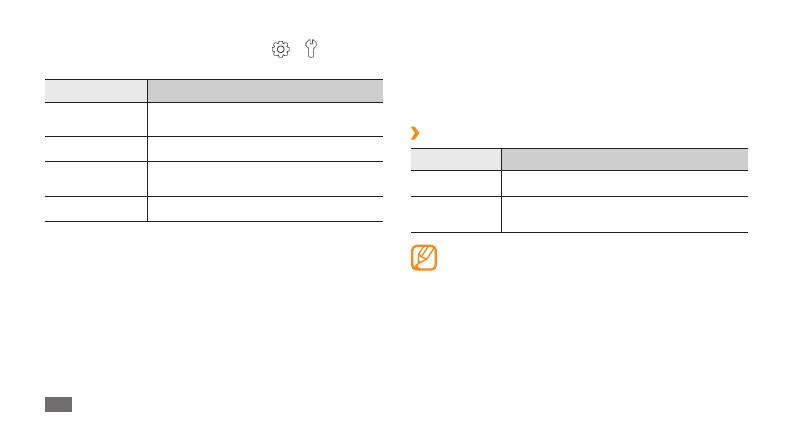Click first row's narrow cell in the four-row table
Image resolution: width=794 pixels, height=431 pixels.
[x=96, y=119]
